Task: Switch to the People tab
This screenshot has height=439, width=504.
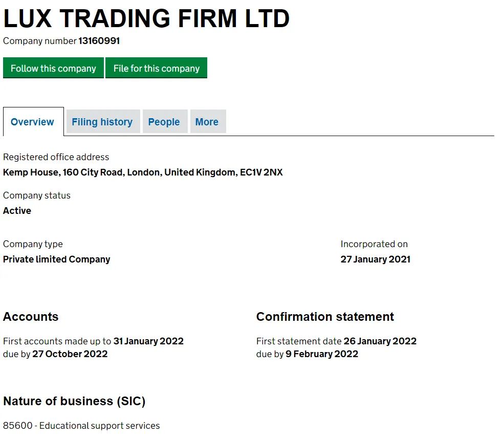Action: pyautogui.click(x=164, y=122)
